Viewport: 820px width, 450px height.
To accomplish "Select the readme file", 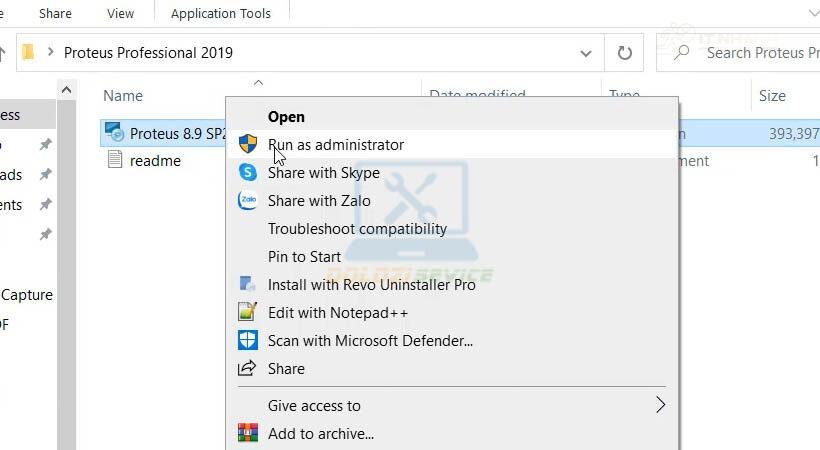I will click(155, 160).
